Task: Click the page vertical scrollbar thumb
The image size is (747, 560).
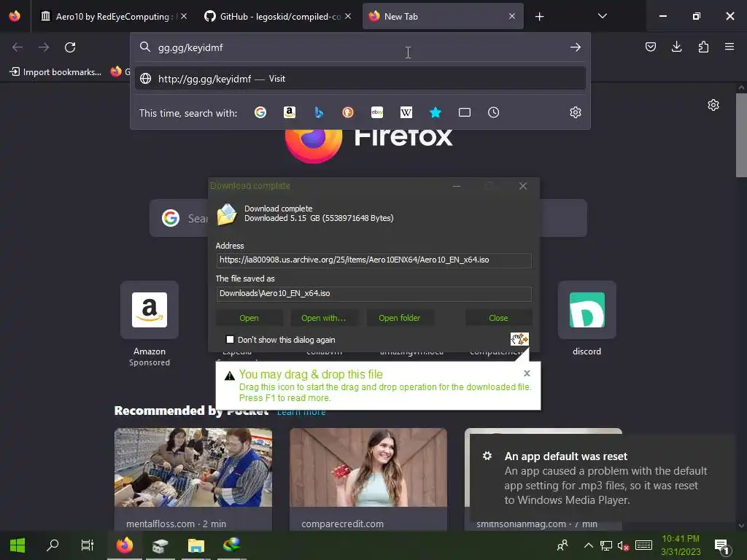Action: pyautogui.click(x=741, y=135)
